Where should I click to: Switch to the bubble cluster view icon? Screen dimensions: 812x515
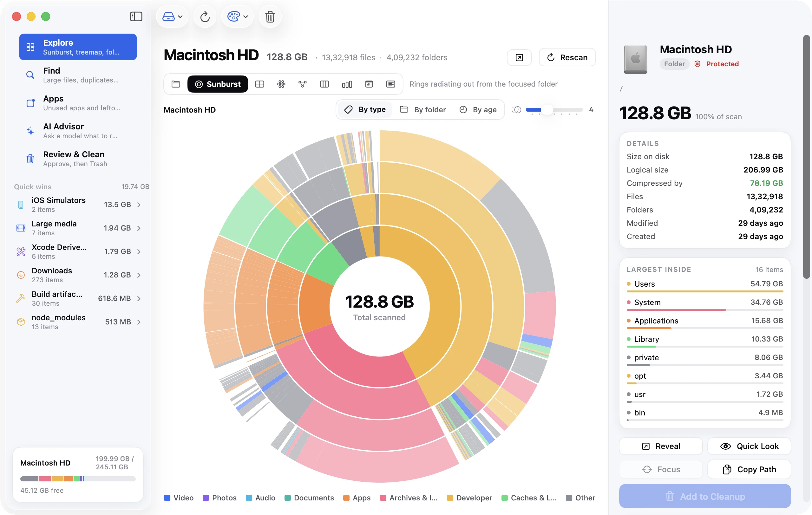(281, 84)
